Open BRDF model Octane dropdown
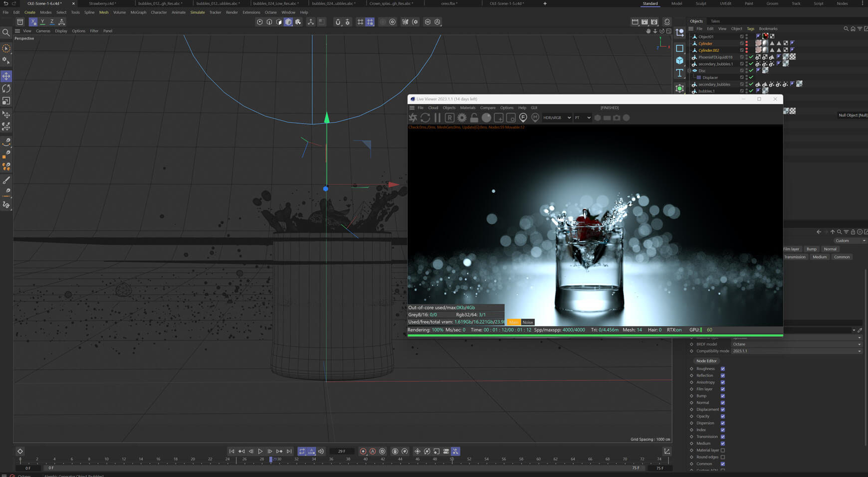This screenshot has height=477, width=868. [796, 344]
